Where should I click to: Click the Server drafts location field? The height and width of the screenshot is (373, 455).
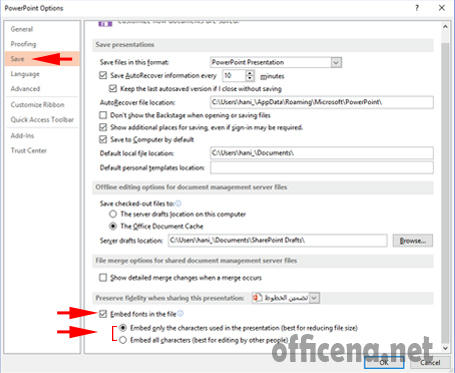[278, 240]
